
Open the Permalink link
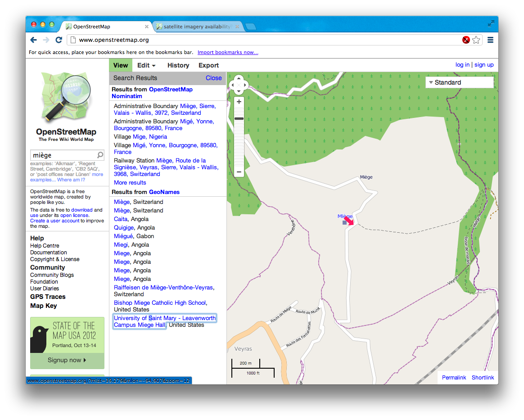(454, 378)
